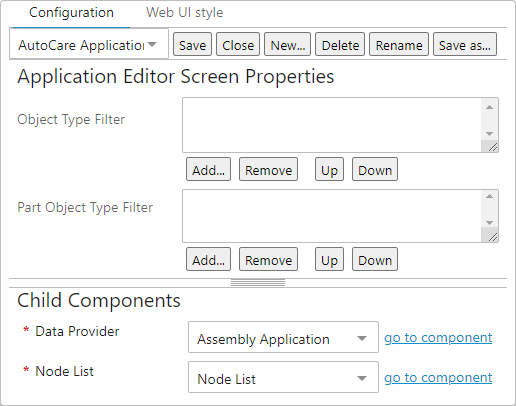The width and height of the screenshot is (516, 406).
Task: Open the AutoCare Application selector dropdown
Action: (89, 44)
